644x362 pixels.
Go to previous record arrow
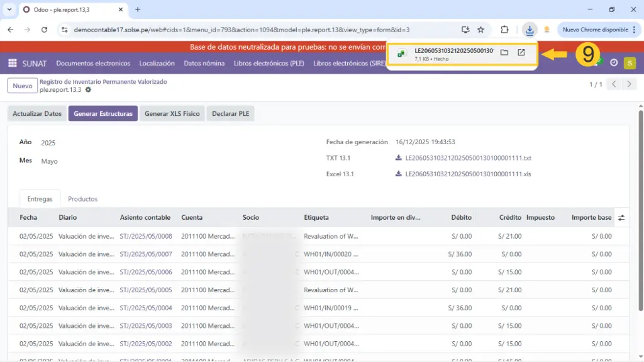pyautogui.click(x=614, y=84)
